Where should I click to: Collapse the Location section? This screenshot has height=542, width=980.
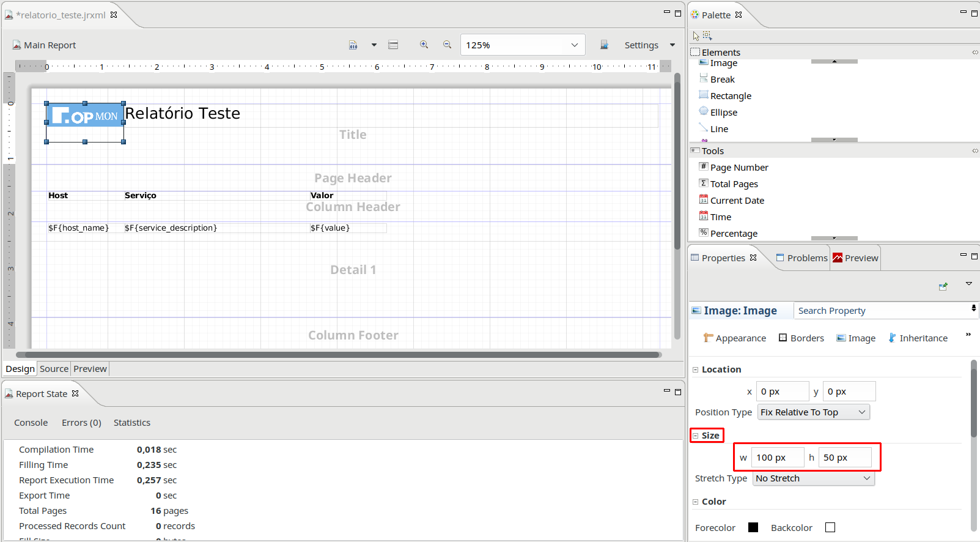click(696, 369)
